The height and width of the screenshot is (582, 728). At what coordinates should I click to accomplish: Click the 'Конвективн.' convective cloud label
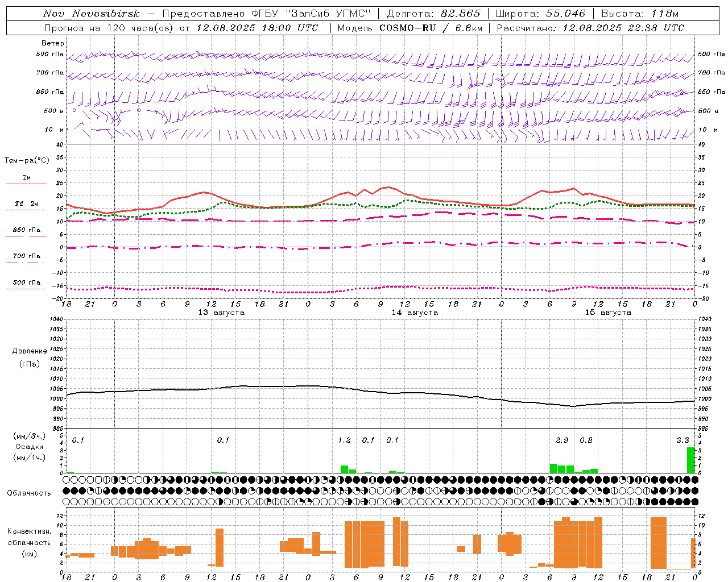(x=29, y=531)
